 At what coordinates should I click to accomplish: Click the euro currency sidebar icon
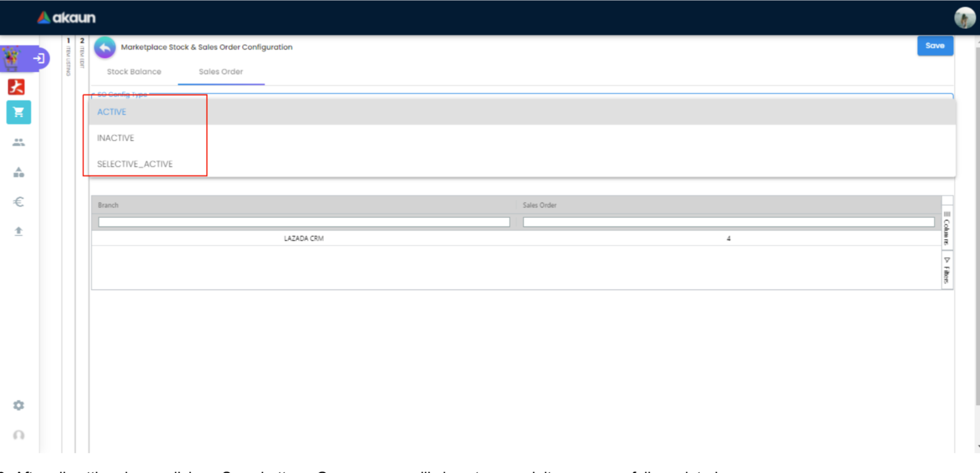coord(19,202)
